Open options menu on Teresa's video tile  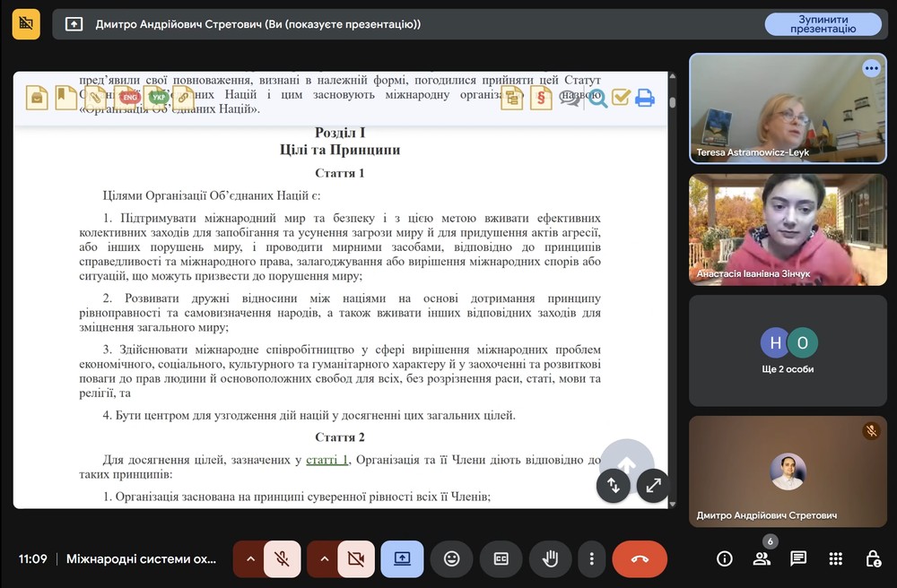click(871, 68)
